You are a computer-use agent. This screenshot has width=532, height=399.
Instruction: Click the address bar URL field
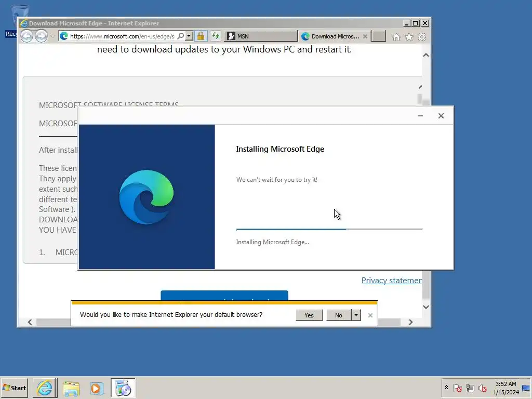point(122,36)
